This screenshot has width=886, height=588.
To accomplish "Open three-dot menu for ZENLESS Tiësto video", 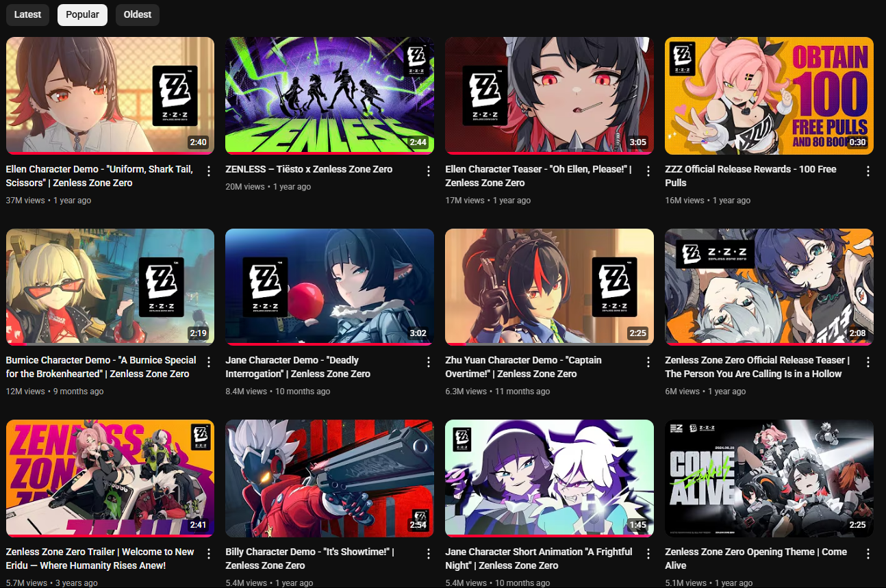I will (x=429, y=171).
